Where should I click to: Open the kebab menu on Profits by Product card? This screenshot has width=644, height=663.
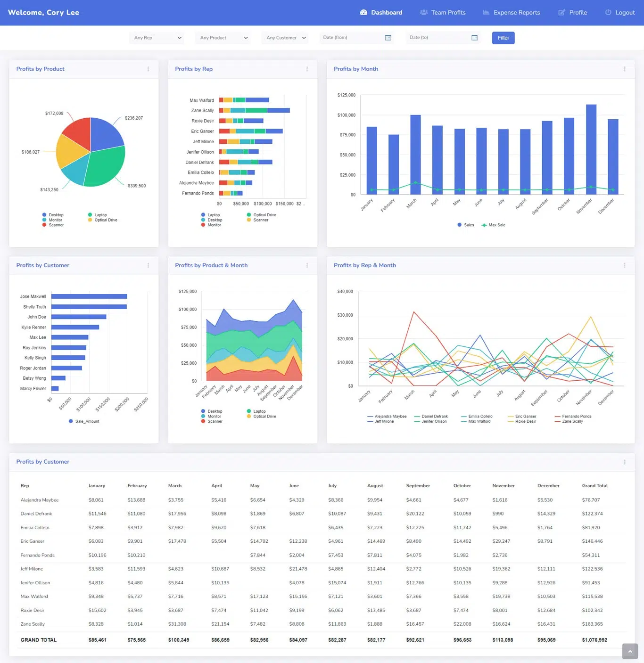(148, 69)
